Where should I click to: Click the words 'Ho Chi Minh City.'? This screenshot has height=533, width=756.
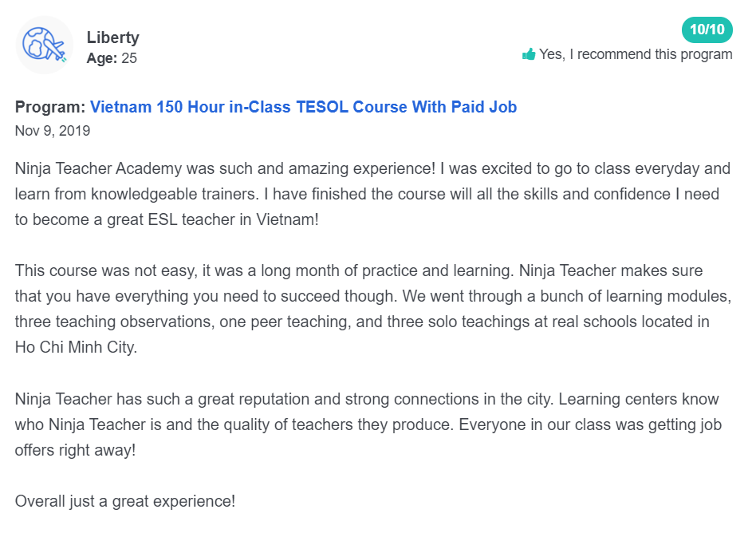pyautogui.click(x=77, y=347)
